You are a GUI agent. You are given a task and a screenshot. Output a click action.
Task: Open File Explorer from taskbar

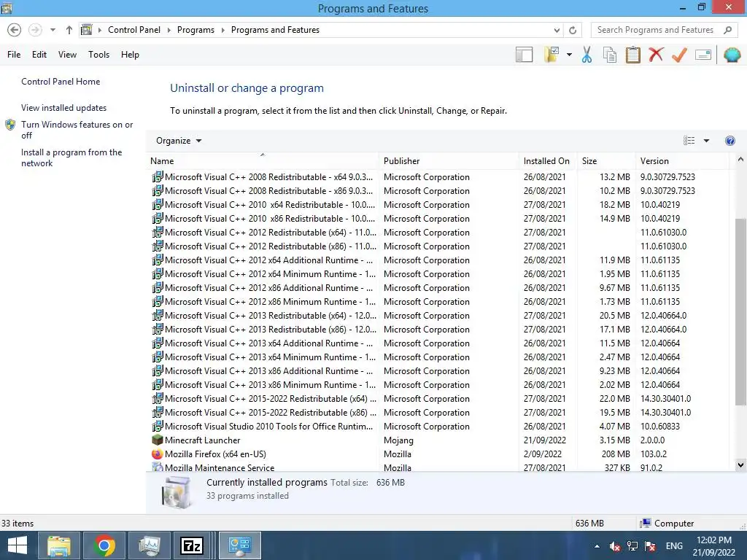59,545
